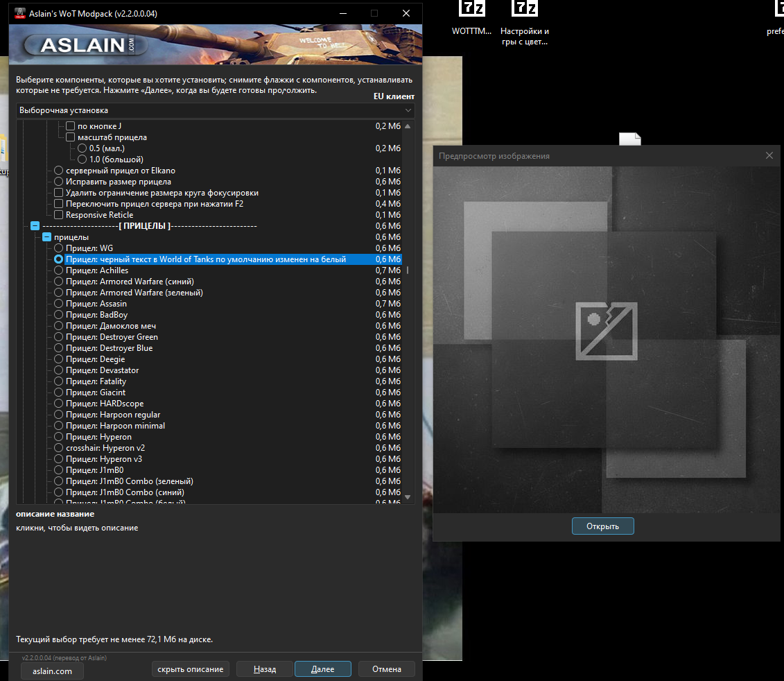Screen dimensions: 784x681
Task: Click the component list scrollbar down arrow
Action: point(408,497)
